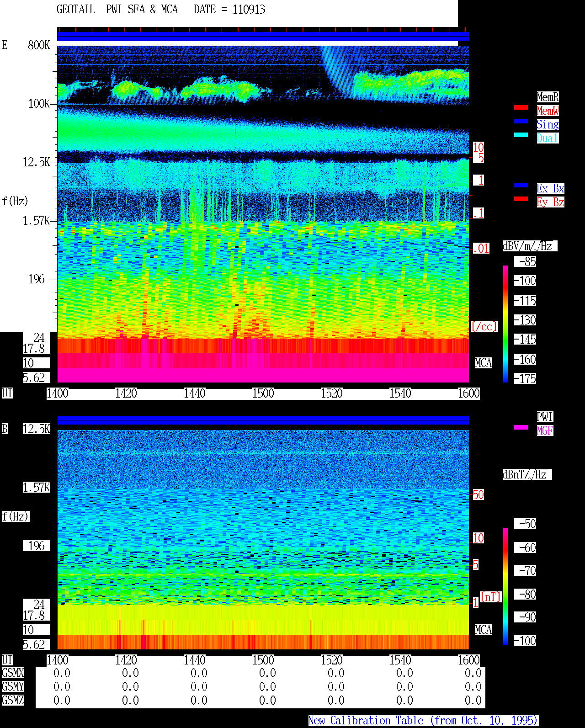Click the B panel letter label
Viewport: 585px width, 728px height.
click(x=5, y=429)
